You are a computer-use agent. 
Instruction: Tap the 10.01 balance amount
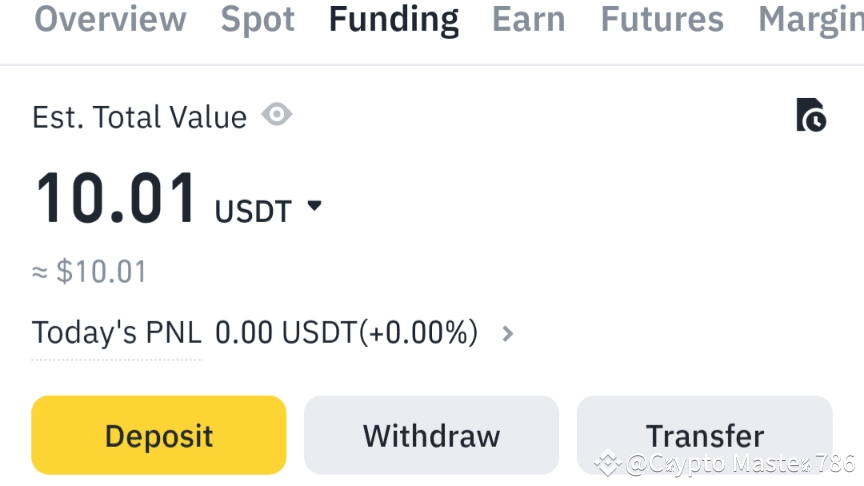click(116, 198)
